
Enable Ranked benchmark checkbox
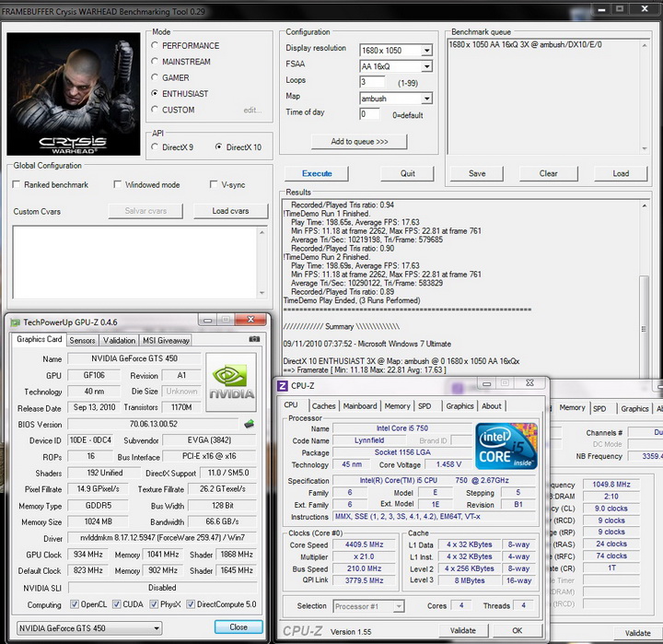(x=17, y=184)
